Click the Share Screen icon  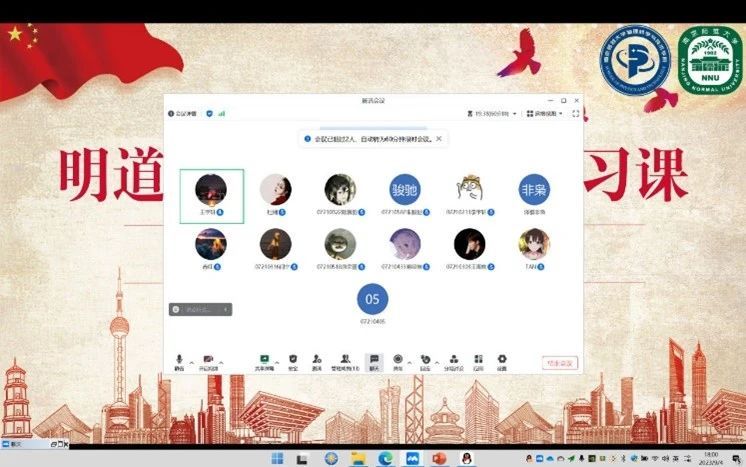[x=264, y=360]
